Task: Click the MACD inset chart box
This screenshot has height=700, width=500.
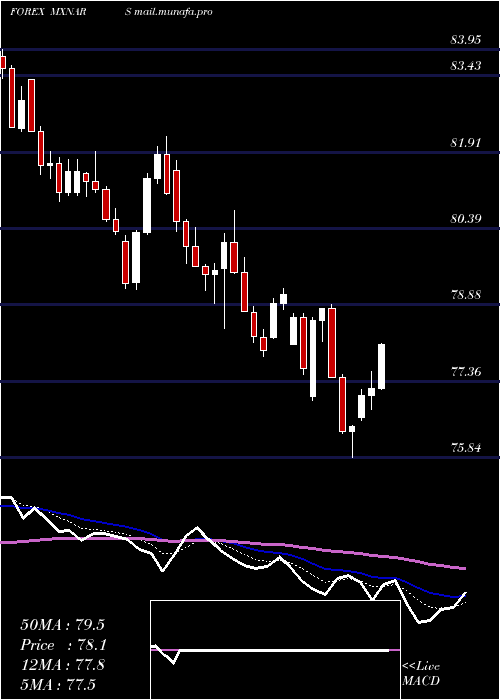Action: click(x=275, y=650)
